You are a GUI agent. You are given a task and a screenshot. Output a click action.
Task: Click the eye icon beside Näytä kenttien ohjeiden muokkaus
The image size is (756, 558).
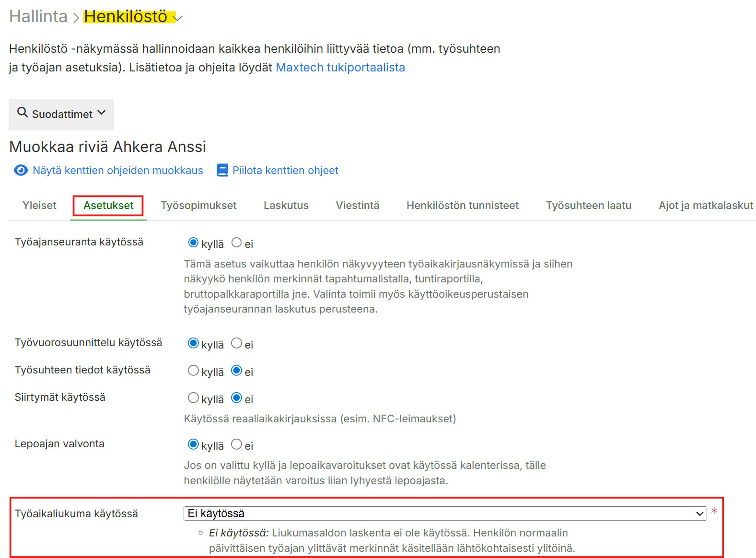pyautogui.click(x=21, y=171)
